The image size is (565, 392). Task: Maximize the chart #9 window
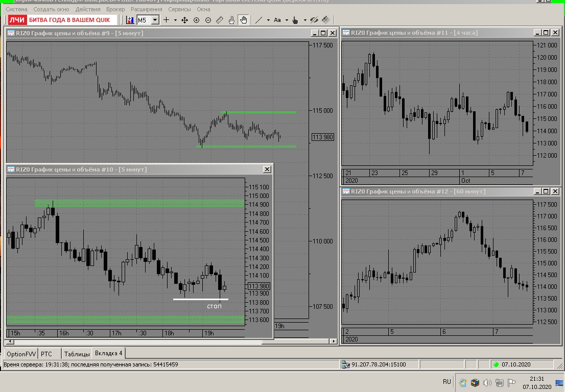click(x=323, y=33)
